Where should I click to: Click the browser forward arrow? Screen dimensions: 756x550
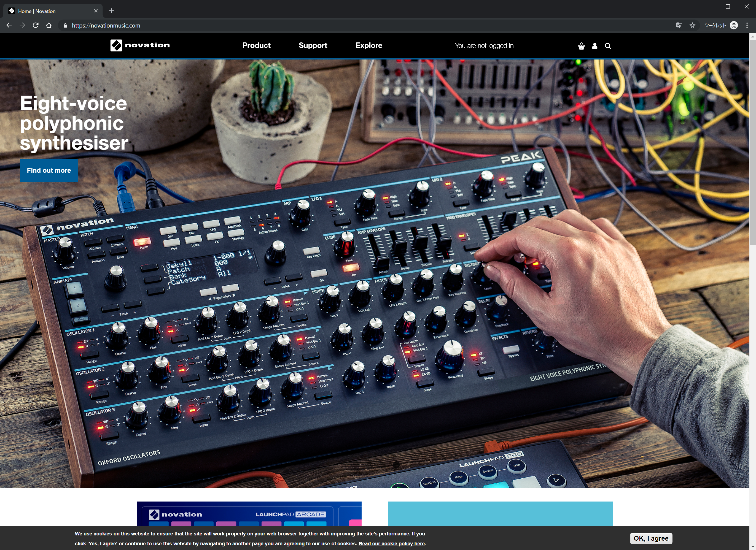point(22,25)
